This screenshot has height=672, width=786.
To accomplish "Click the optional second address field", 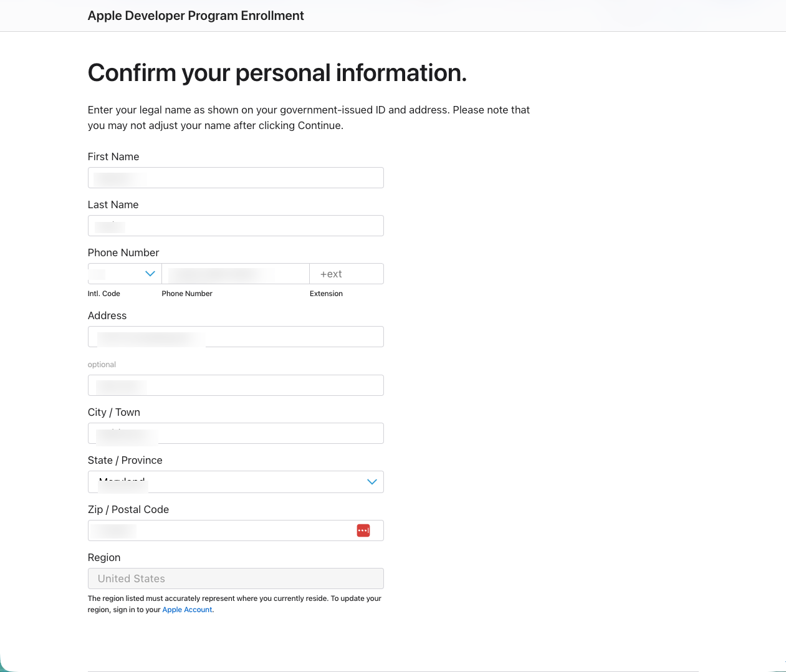I will (x=236, y=385).
